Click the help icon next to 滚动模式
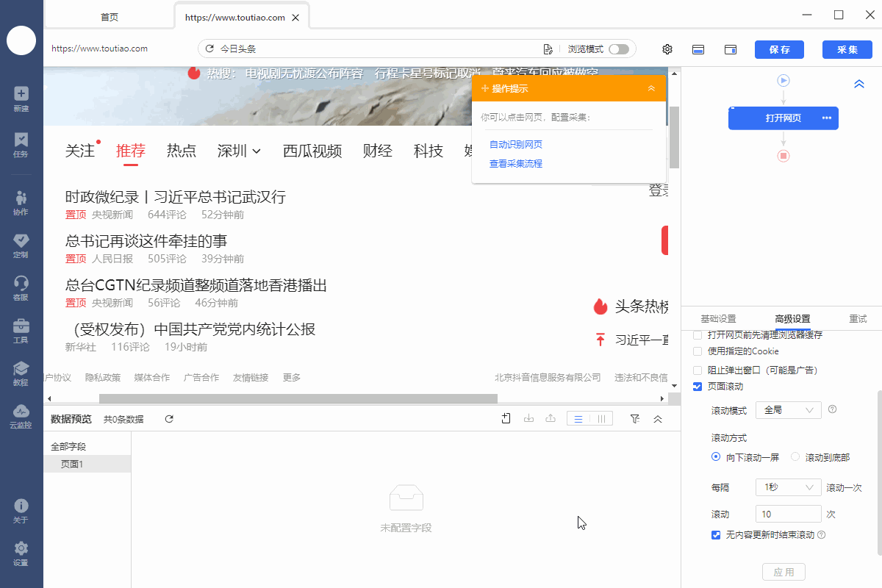The height and width of the screenshot is (588, 882). pos(833,409)
